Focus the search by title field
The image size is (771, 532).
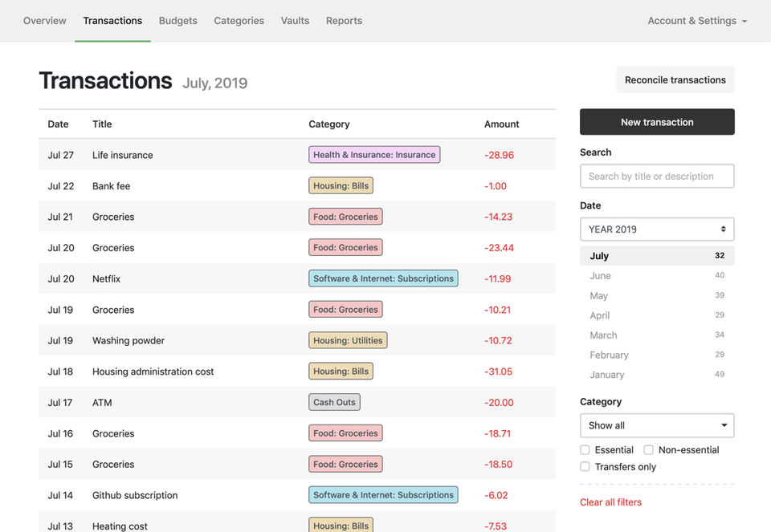pos(657,176)
